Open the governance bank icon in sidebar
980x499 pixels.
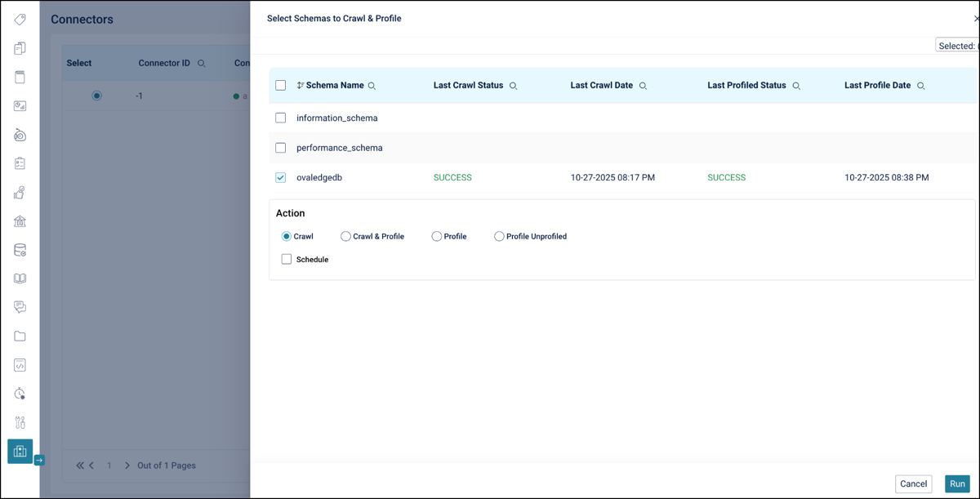[x=20, y=221]
